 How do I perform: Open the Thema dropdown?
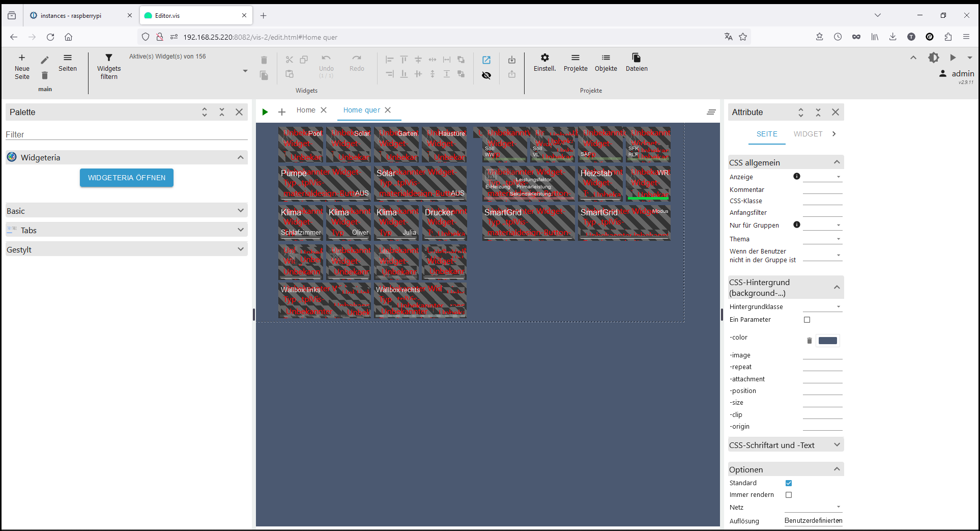pyautogui.click(x=823, y=239)
